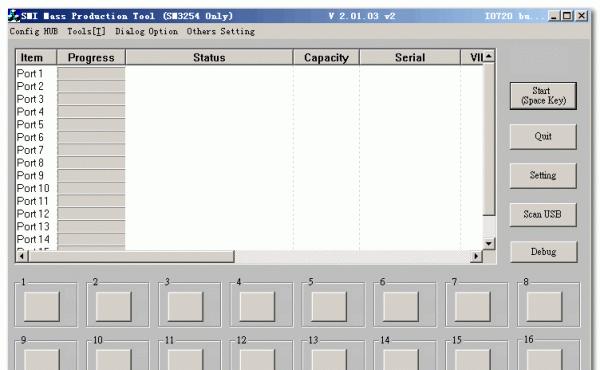This screenshot has height=370, width=600.
Task: Select the Port 5 row
Action: (x=249, y=124)
